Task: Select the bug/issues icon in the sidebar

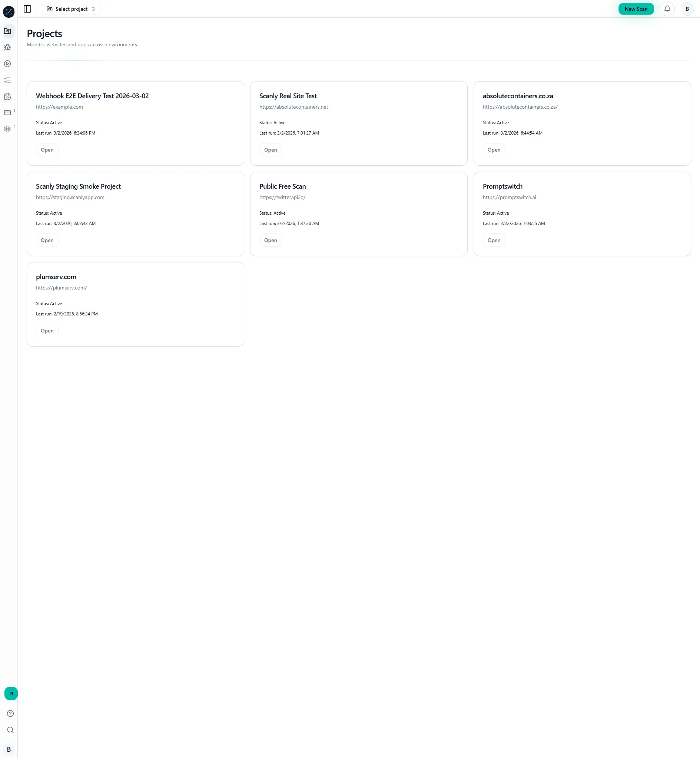Action: click(x=7, y=47)
